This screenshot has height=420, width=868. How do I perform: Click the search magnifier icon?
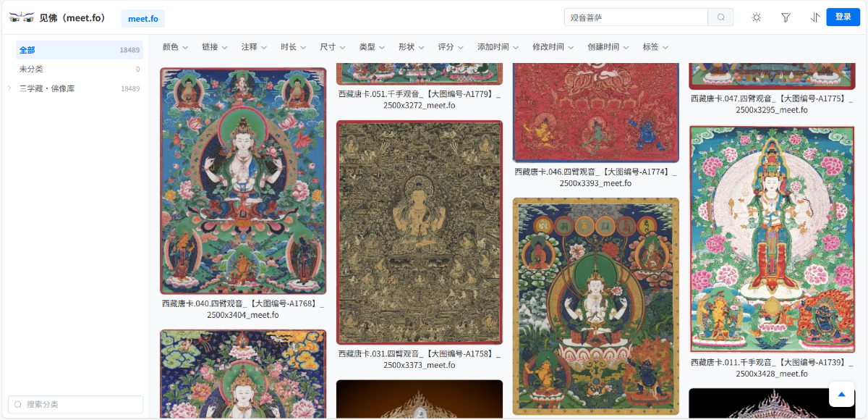coord(720,17)
